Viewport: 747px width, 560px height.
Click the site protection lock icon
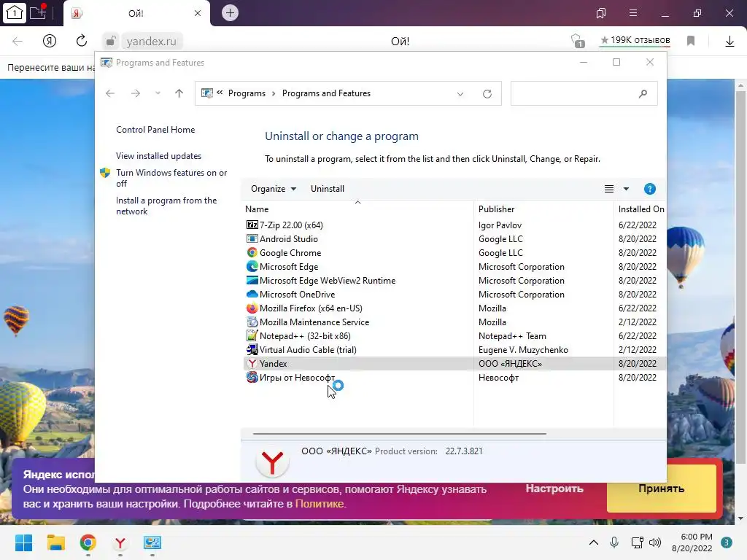click(x=111, y=41)
